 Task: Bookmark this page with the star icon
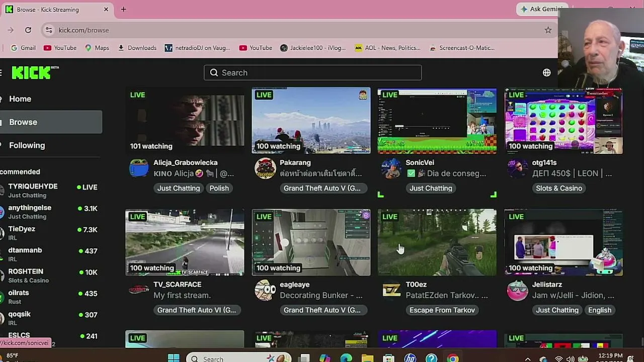tap(548, 30)
